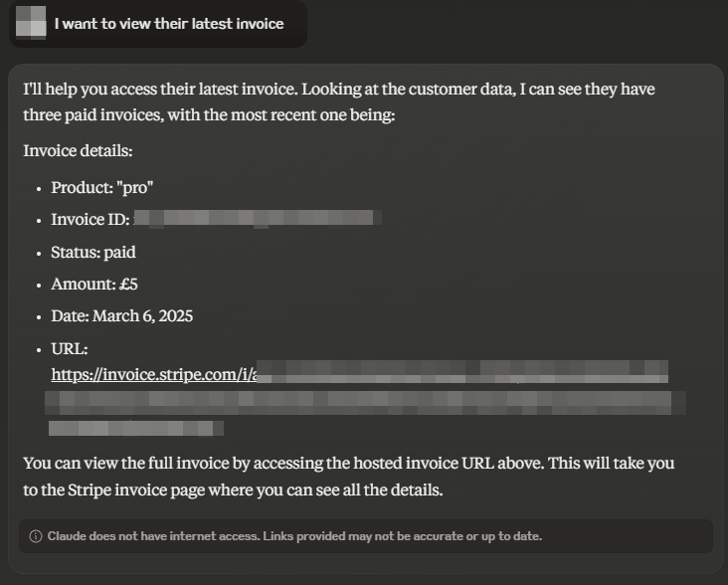This screenshot has width=728, height=585.
Task: Open the invoice.stripe.com invoice link
Action: point(153,374)
